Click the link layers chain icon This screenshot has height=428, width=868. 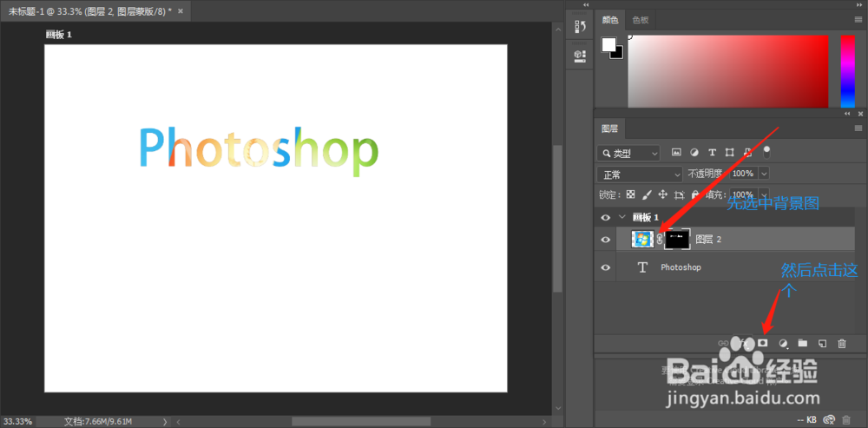[x=723, y=343]
